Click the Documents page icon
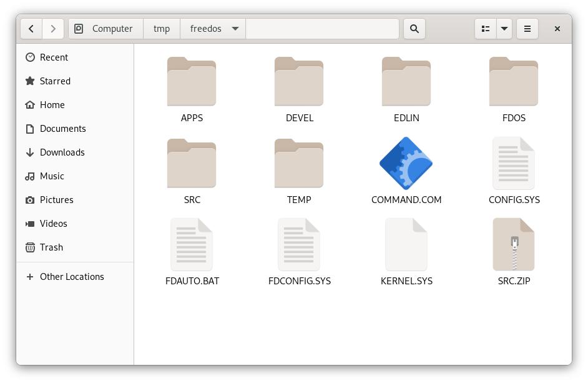 tap(30, 129)
